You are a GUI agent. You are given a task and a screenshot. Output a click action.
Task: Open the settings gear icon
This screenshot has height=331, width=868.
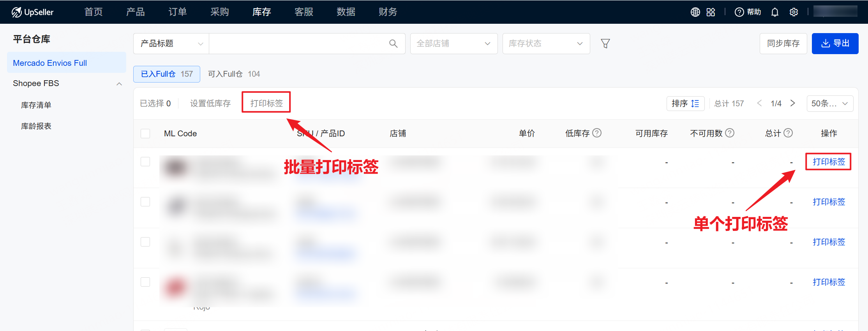794,12
